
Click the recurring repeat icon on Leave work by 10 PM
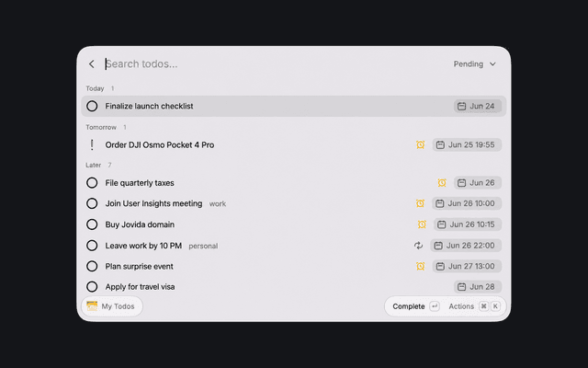point(418,246)
